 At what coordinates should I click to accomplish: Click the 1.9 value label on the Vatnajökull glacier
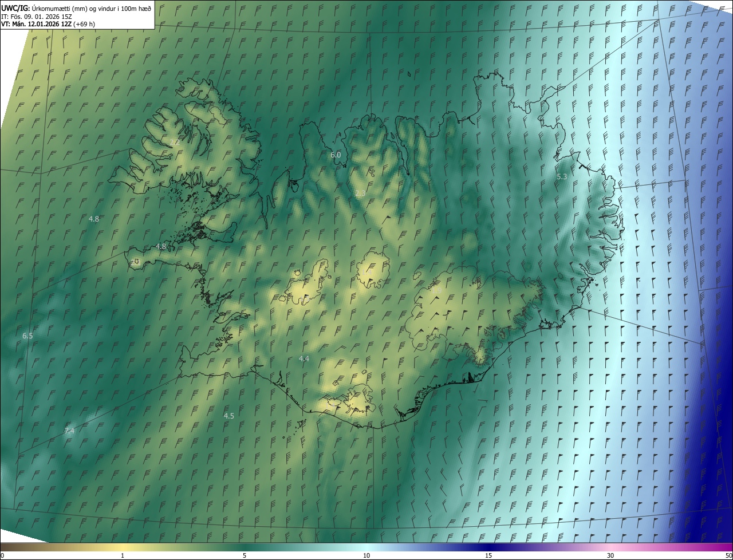point(436,290)
